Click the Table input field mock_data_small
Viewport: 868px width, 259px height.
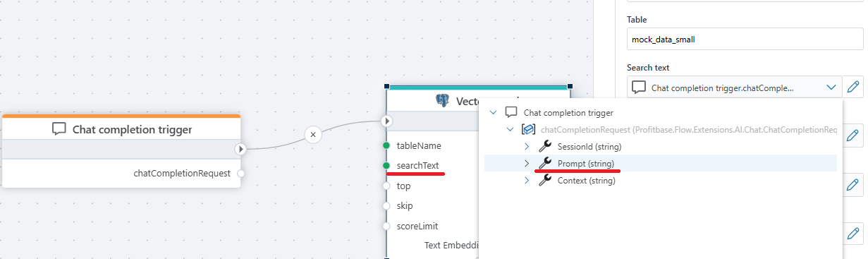coord(745,40)
